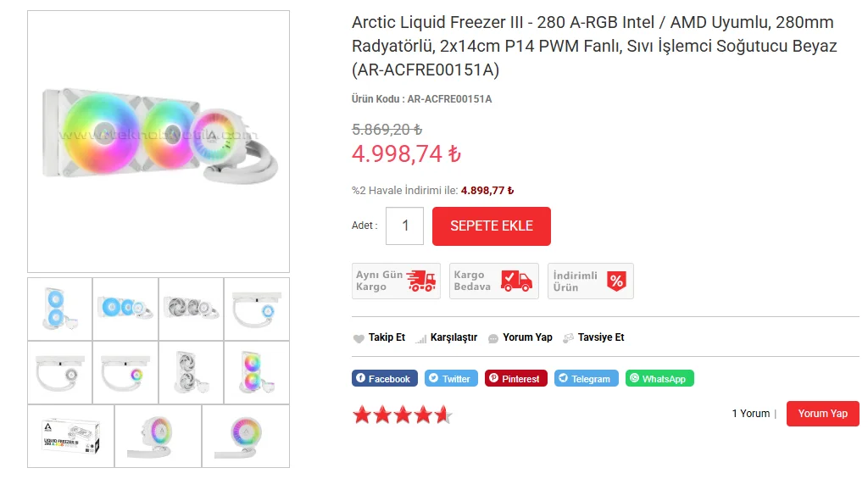This screenshot has width=868, height=479.
Task: Share product on Twitter
Action: 451,379
